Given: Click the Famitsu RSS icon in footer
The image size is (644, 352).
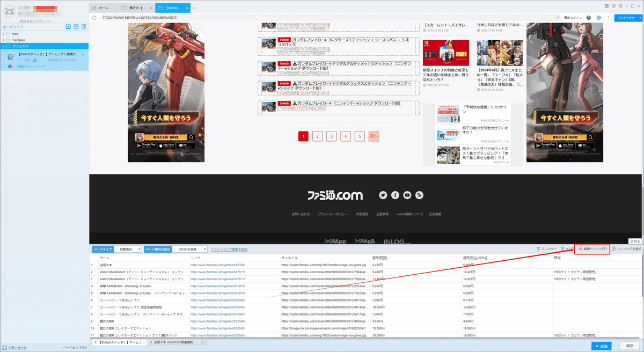Looking at the screenshot, I should (420, 195).
